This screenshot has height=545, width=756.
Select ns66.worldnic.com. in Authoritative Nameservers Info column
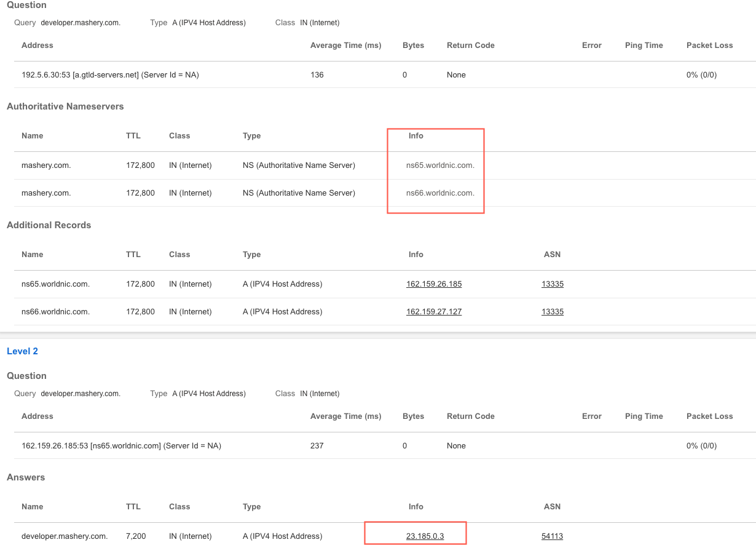(x=440, y=193)
